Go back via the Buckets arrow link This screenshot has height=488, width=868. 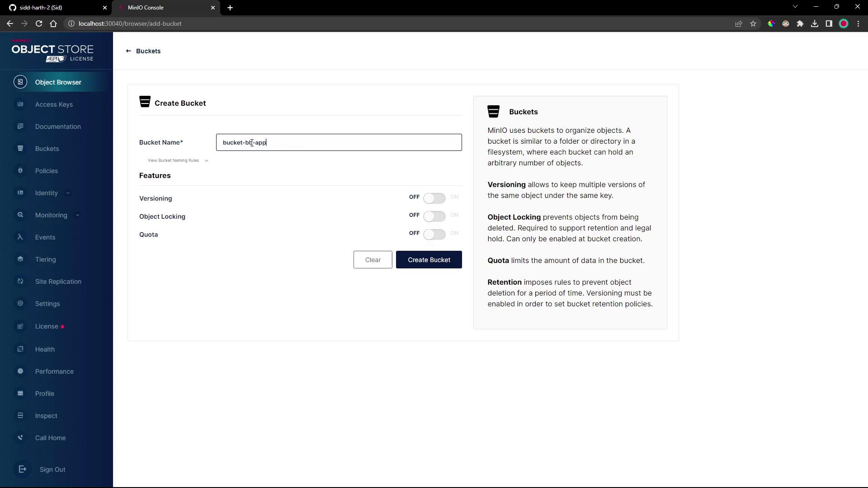(143, 51)
